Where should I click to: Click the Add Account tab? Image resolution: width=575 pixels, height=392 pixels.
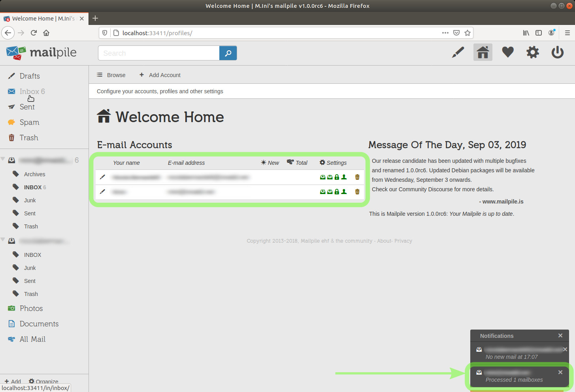[x=160, y=75]
